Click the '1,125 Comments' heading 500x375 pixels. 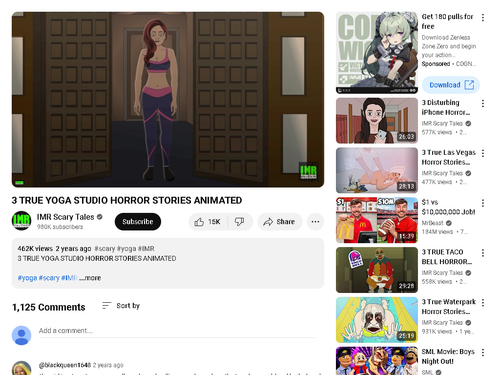click(x=49, y=307)
